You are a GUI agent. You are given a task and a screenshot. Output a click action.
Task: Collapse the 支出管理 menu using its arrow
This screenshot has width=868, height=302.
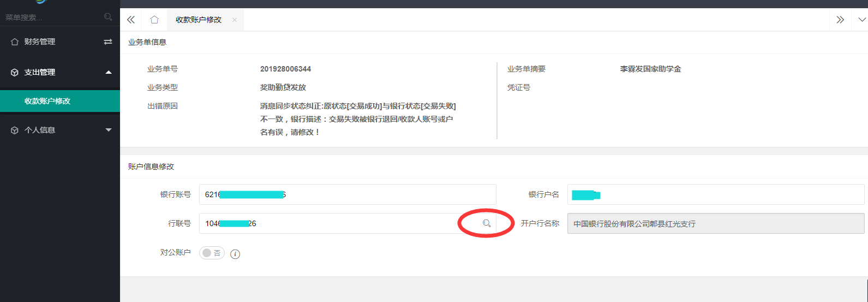click(108, 72)
